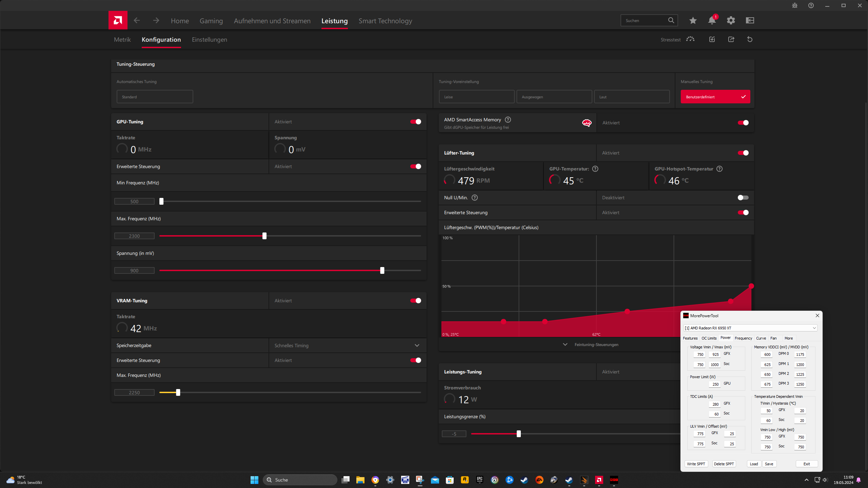This screenshot has width=868, height=488.
Task: Click the reset tuning profile icon
Action: (750, 39)
